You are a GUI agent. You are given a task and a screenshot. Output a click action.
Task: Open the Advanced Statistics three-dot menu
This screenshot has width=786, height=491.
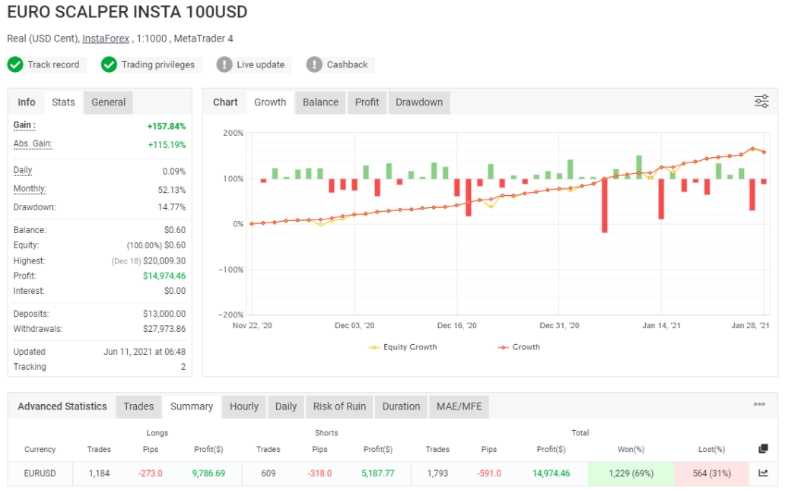point(759,404)
